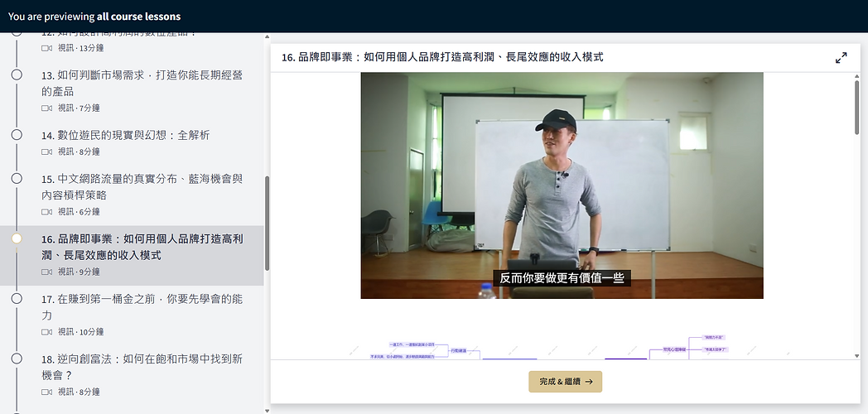Click the video icon under lesson 14
The height and width of the screenshot is (414, 868).
click(46, 152)
